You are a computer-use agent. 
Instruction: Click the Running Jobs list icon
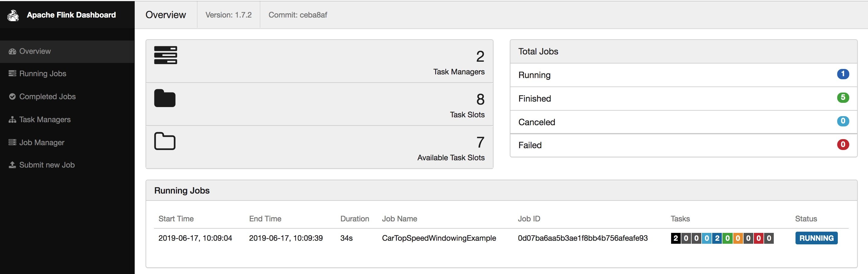[x=12, y=73]
